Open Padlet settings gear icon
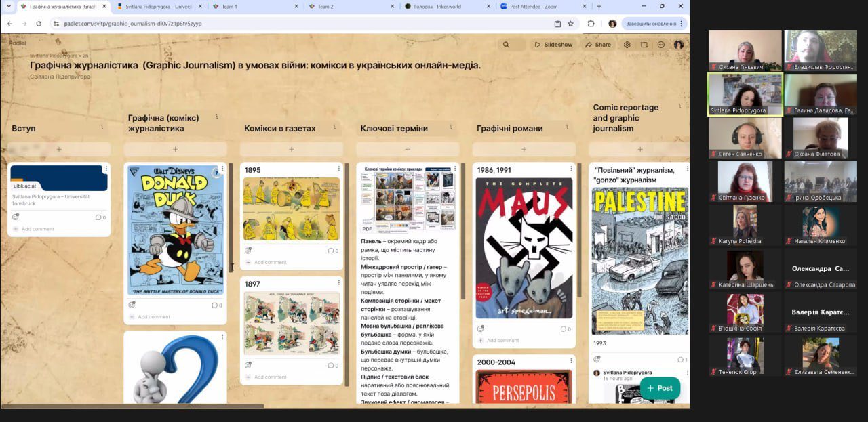 point(627,45)
